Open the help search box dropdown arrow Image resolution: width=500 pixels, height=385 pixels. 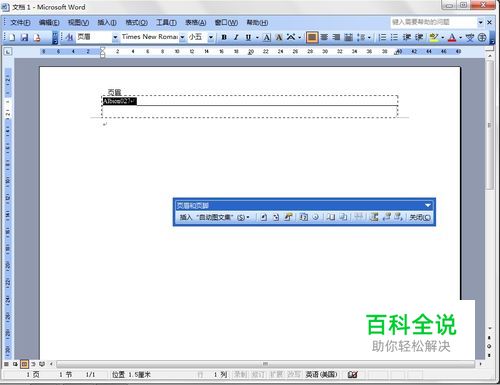pos(480,22)
